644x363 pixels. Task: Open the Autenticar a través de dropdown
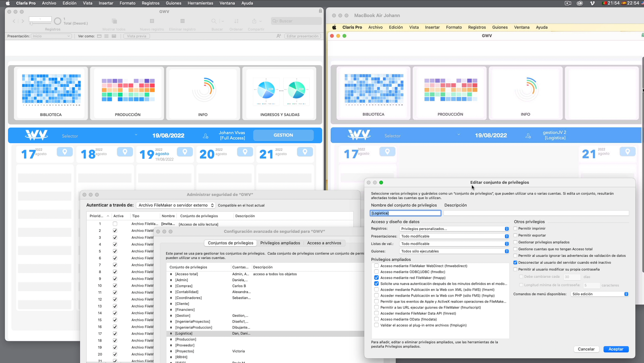(175, 205)
